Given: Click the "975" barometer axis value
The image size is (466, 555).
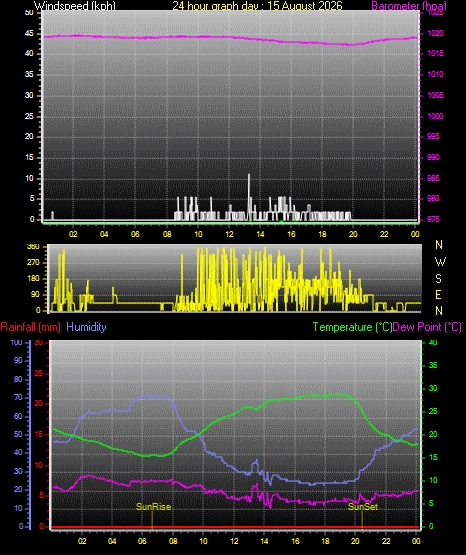Looking at the screenshot, I should click(x=433, y=219).
